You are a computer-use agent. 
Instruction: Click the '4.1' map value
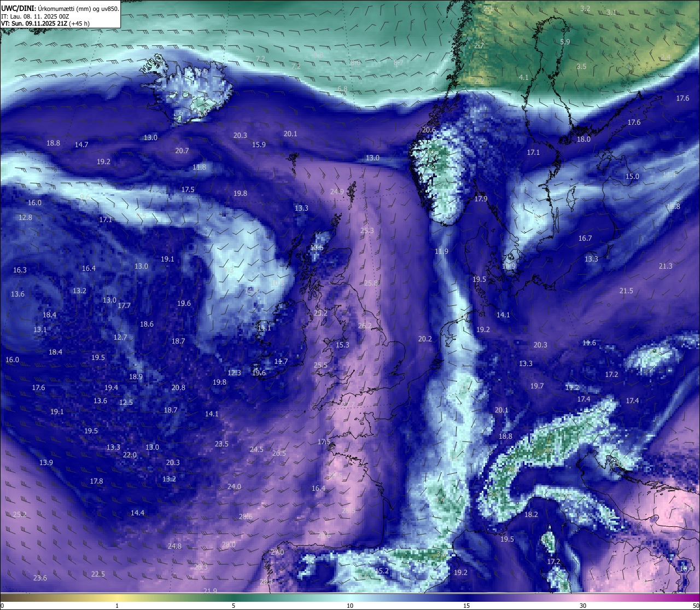pyautogui.click(x=524, y=77)
